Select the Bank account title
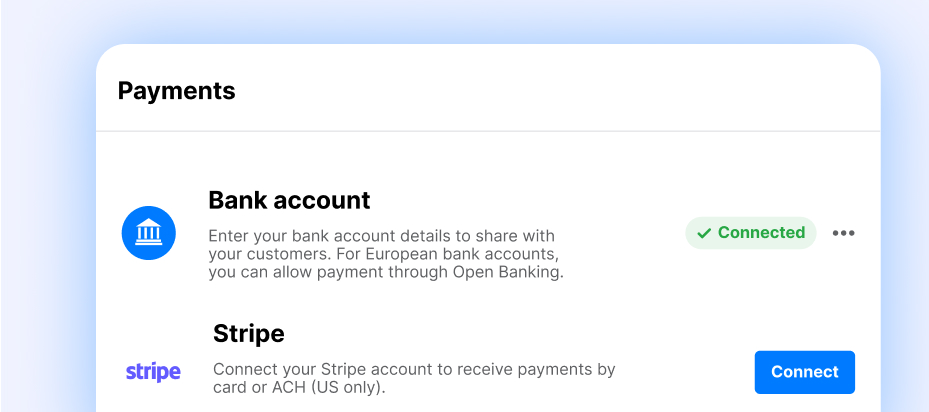 point(289,200)
